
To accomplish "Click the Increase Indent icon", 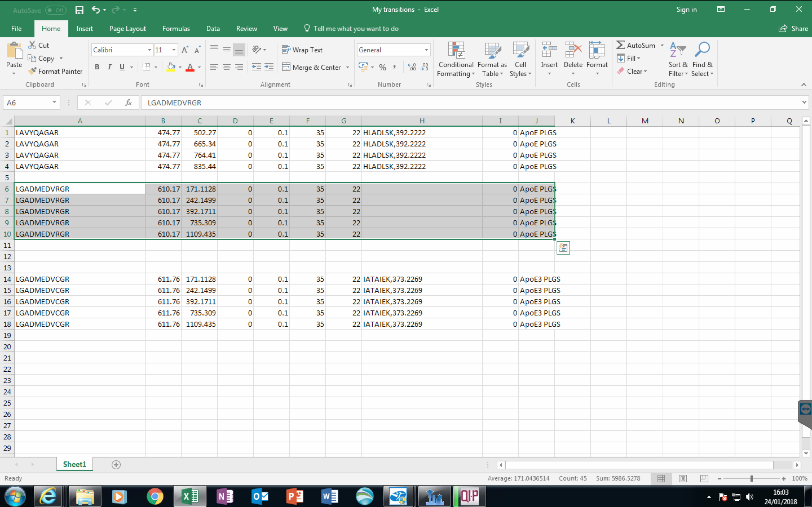I will tap(269, 67).
